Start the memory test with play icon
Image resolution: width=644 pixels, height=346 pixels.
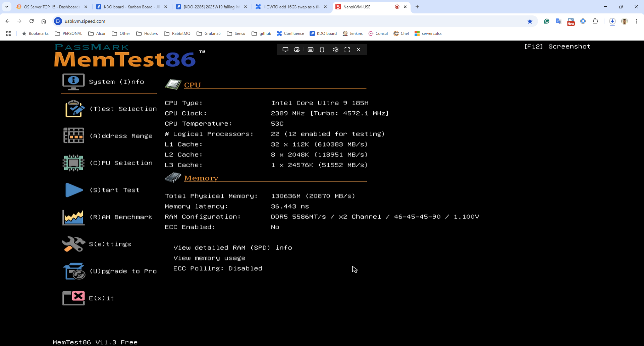tap(74, 190)
